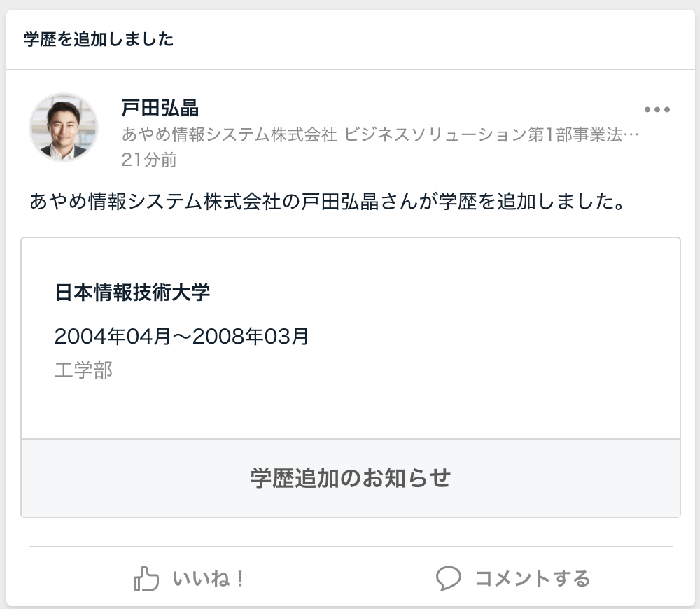Click the 学歴を追加しました header title
This screenshot has width=700, height=609.
[x=99, y=40]
